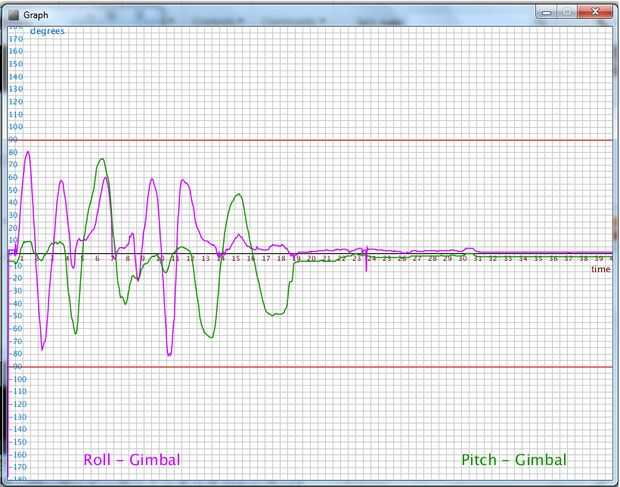Screen dimensions: 620x487
Task: Click the y-axis value 40 above zero
Action: pyautogui.click(x=13, y=203)
